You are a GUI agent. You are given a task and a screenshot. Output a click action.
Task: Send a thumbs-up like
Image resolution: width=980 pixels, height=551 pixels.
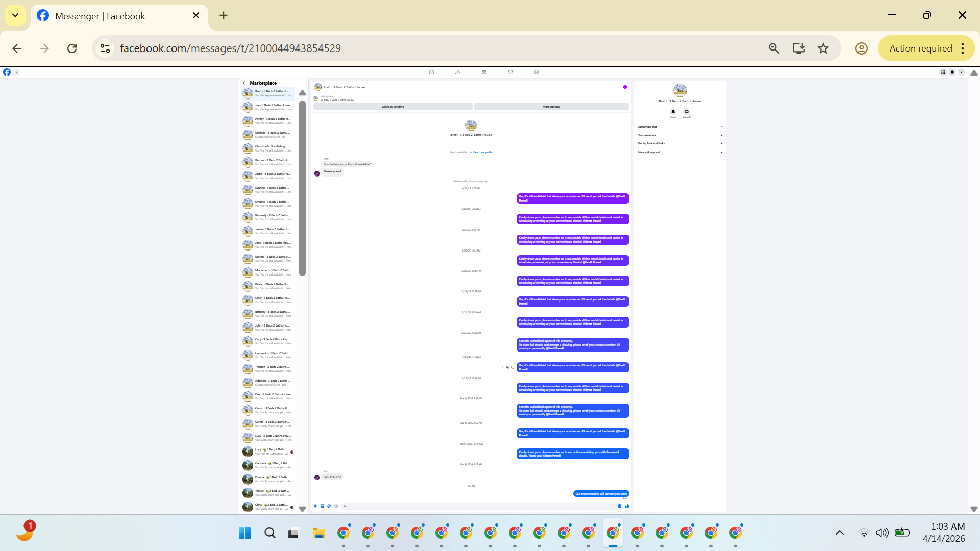coord(627,506)
